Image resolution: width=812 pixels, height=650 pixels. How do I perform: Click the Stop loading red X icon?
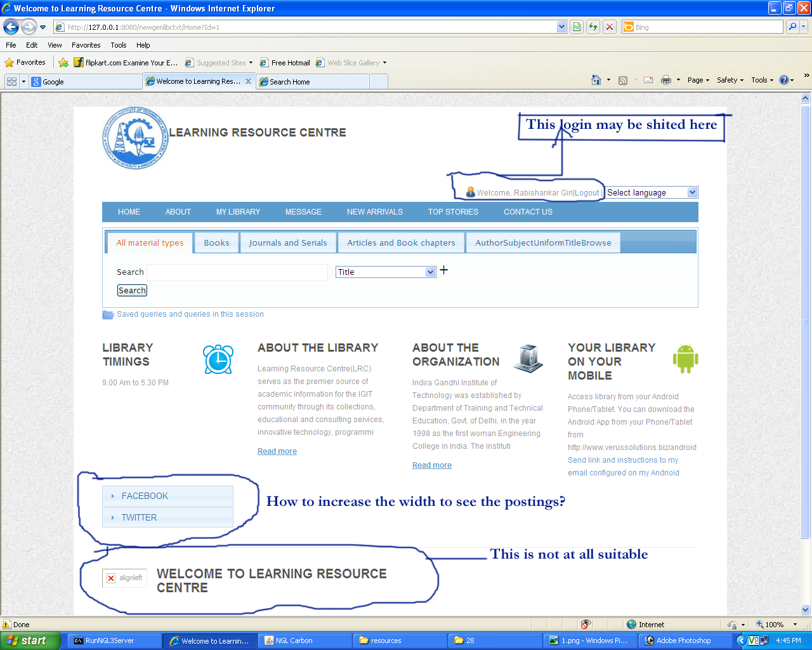[610, 27]
